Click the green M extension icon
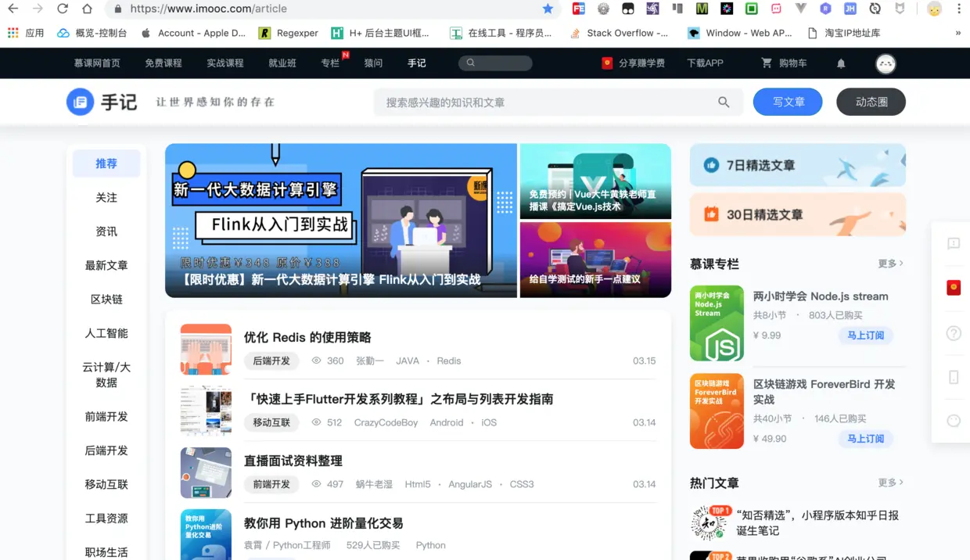 coord(702,9)
